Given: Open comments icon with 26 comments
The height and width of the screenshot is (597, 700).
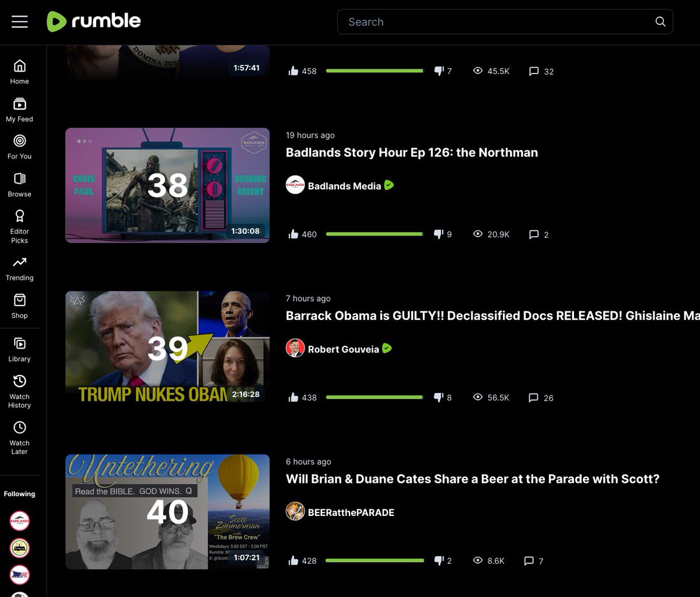Looking at the screenshot, I should coord(534,398).
